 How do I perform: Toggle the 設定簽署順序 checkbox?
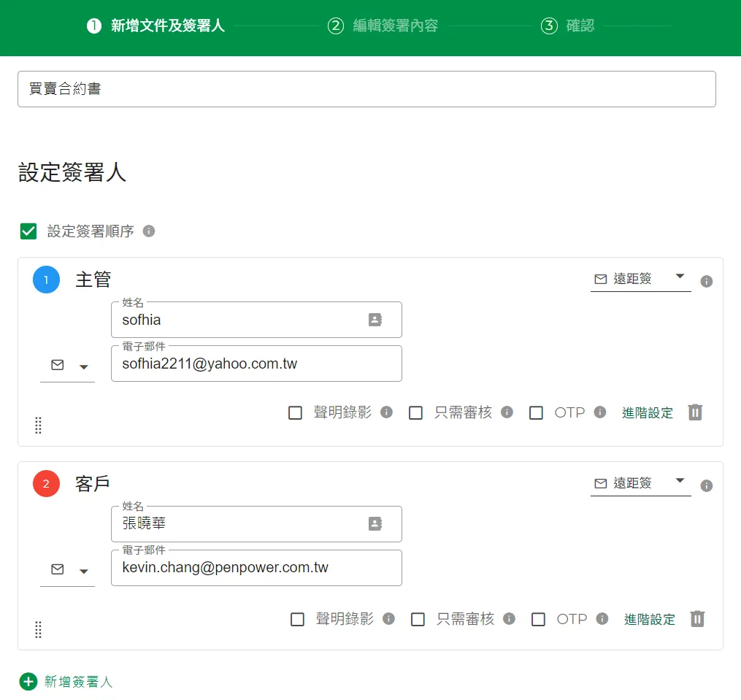coord(28,231)
